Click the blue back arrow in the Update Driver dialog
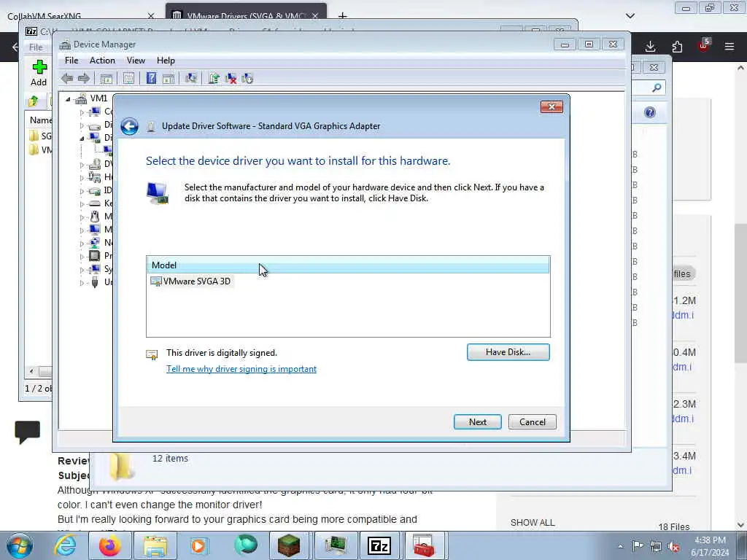This screenshot has height=560, width=747. pyautogui.click(x=129, y=126)
